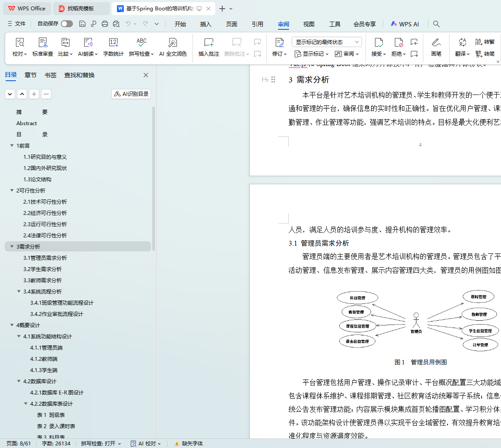Click the 字数统计 word count icon

tap(113, 43)
